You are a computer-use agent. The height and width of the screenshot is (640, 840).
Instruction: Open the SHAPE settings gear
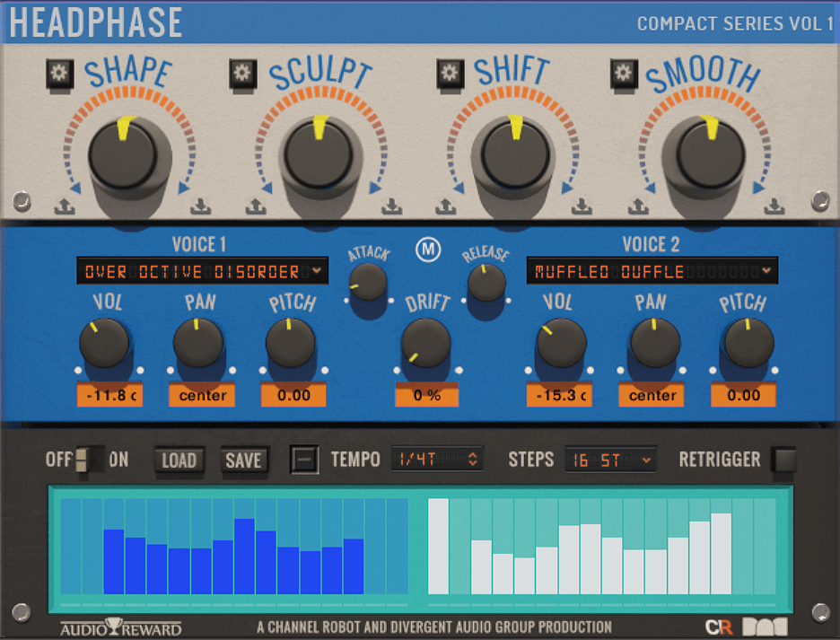[59, 74]
